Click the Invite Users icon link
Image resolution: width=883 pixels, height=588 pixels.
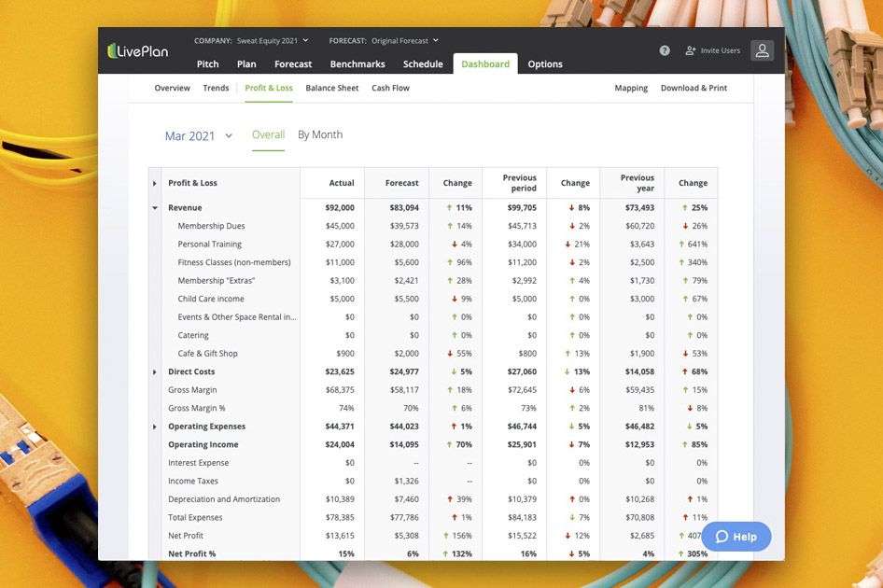tap(712, 50)
